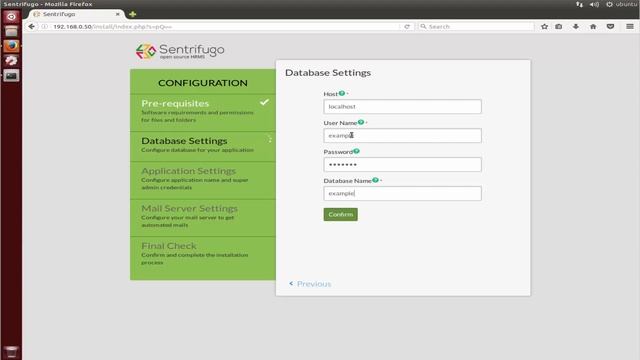This screenshot has width=640, height=360.
Task: Click the Firefox Search box
Action: [x=476, y=27]
